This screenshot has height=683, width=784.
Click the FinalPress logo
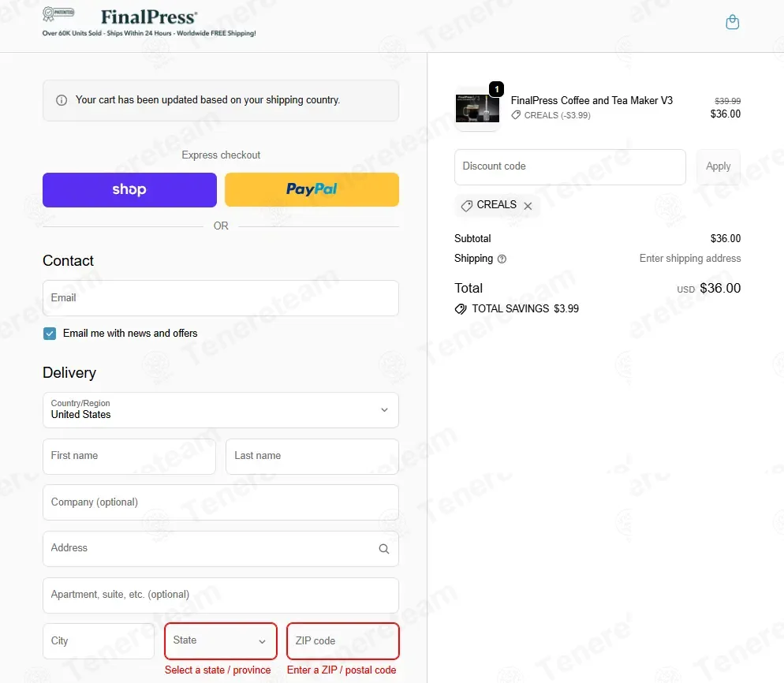[149, 17]
